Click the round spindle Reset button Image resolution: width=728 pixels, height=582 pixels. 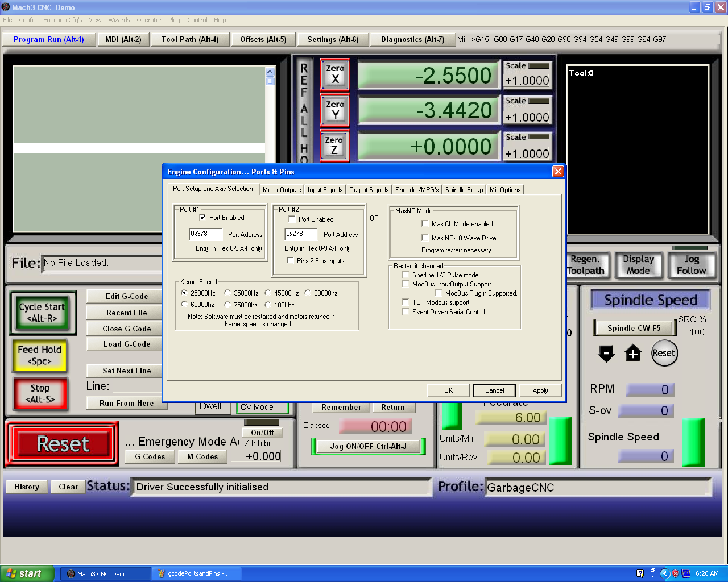coord(664,353)
